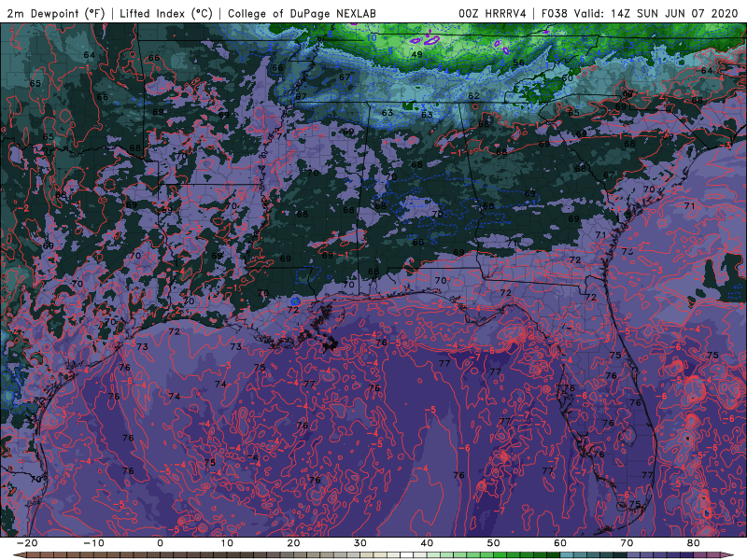This screenshot has width=747, height=560.
Task: Click the 80 label on the color scale
Action: tap(694, 543)
